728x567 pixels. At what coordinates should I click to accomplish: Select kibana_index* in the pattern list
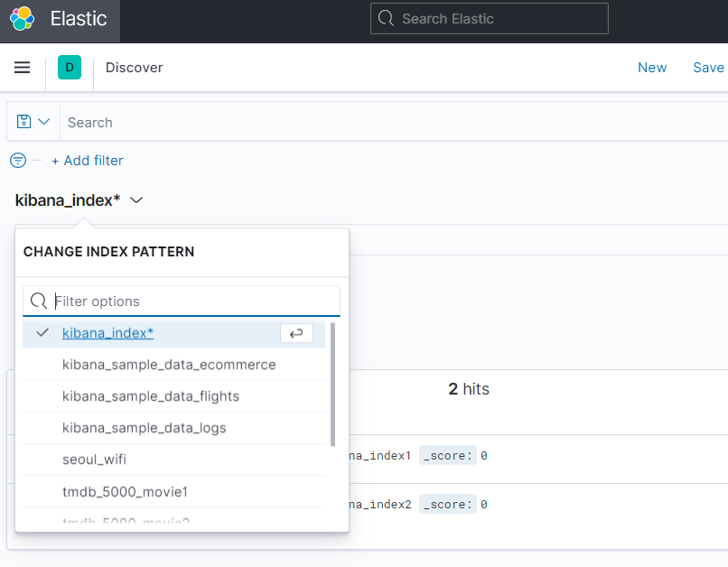[173, 333]
